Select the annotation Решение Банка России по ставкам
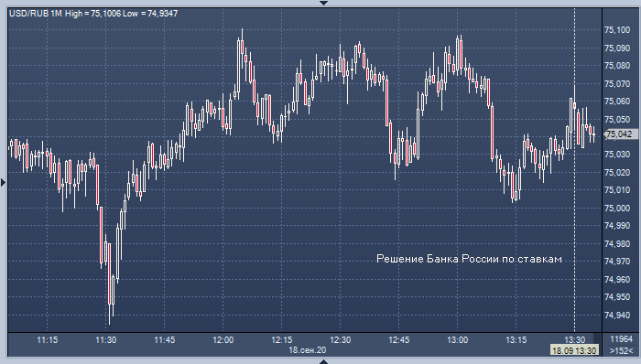The height and width of the screenshot is (364, 641). coord(469,259)
